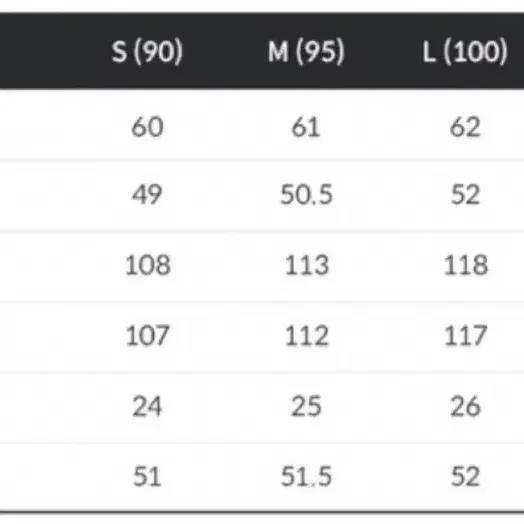
Task: Select the M (95) column header
Action: [306, 51]
